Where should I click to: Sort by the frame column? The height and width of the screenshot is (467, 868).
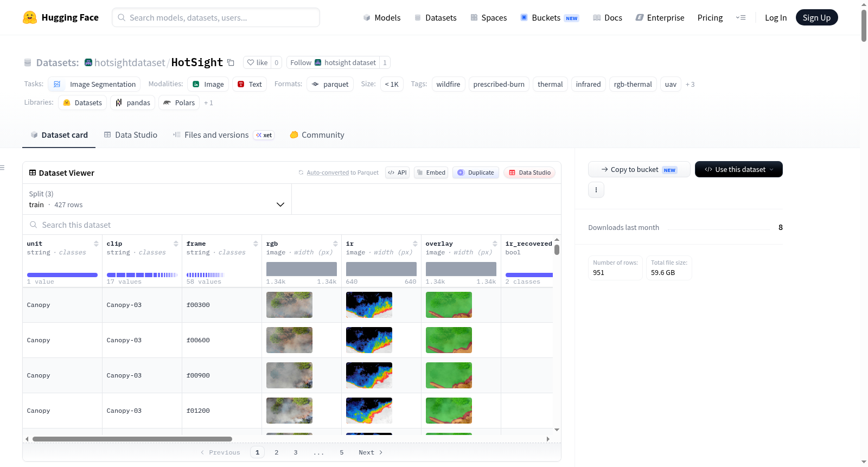coord(256,244)
